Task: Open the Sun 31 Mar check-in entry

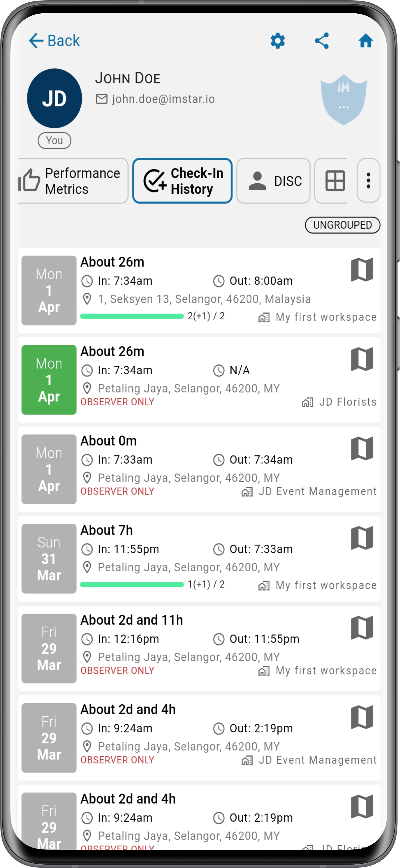Action: pos(199,559)
